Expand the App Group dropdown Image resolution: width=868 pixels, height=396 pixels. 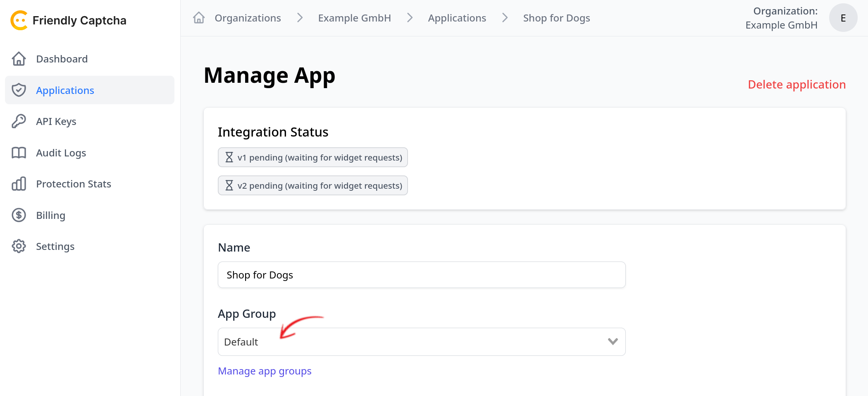[422, 342]
